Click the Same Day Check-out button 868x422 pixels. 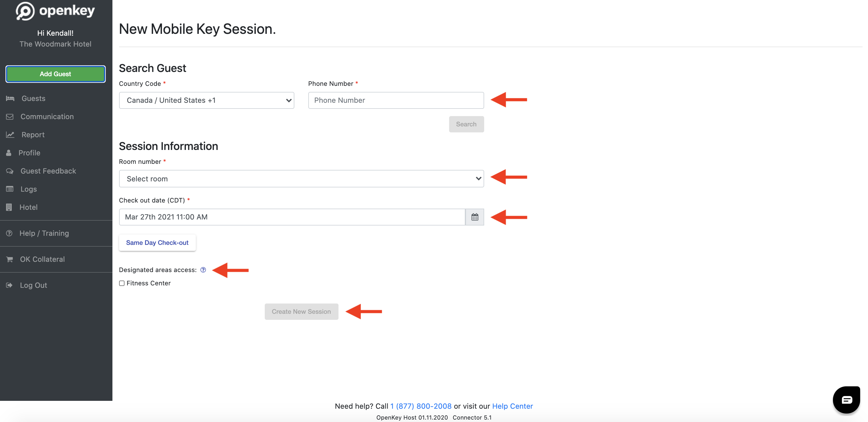click(157, 242)
